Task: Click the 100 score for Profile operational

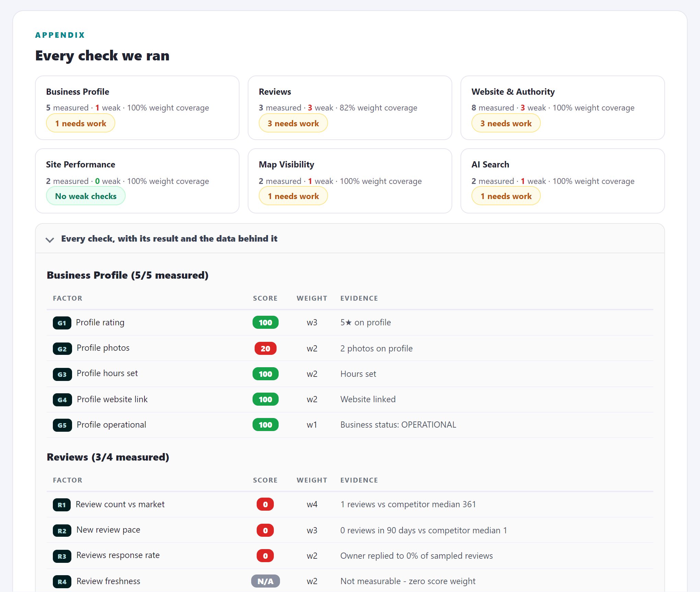Action: [265, 425]
